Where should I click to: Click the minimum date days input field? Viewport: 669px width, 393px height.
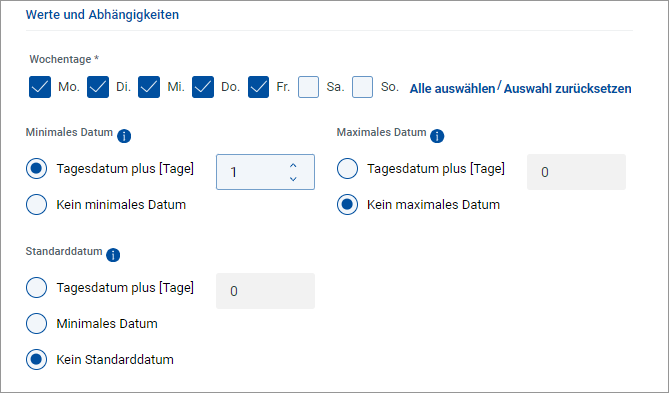click(265, 172)
